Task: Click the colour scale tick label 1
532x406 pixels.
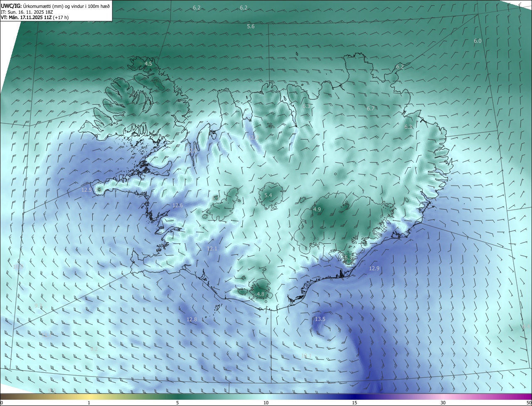Action: (x=89, y=403)
